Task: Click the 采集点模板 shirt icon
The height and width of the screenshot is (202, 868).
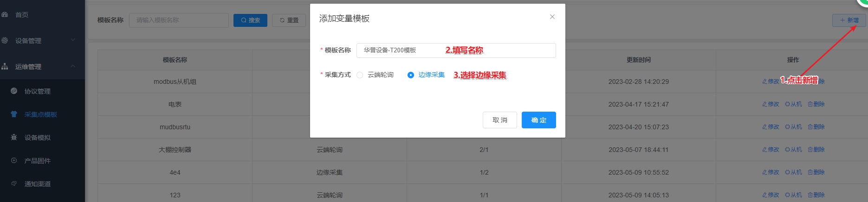Action: point(14,114)
